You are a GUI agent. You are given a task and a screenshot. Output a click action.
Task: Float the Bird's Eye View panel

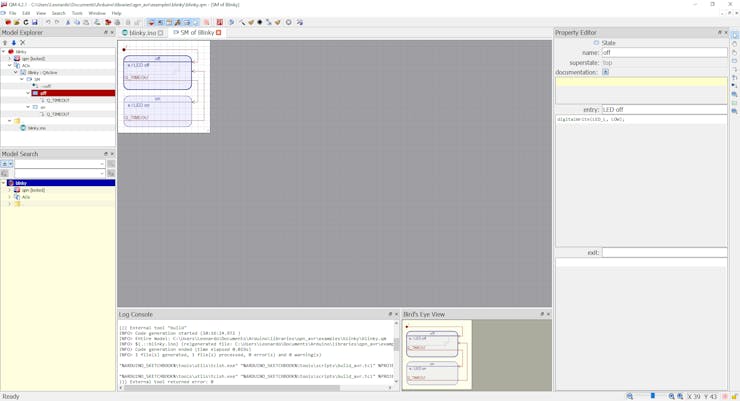(x=542, y=314)
